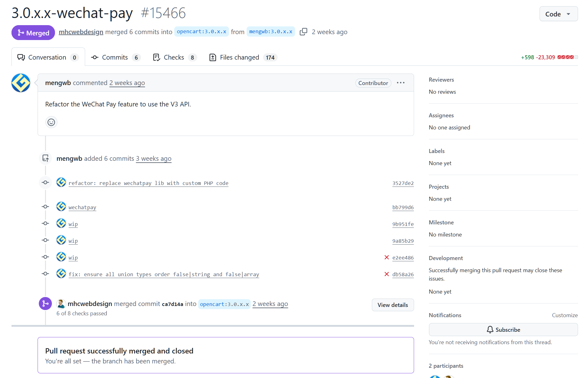Image resolution: width=588 pixels, height=378 pixels.
Task: Open the opencart:3.0.x.x base branch link in header
Action: pos(202,32)
